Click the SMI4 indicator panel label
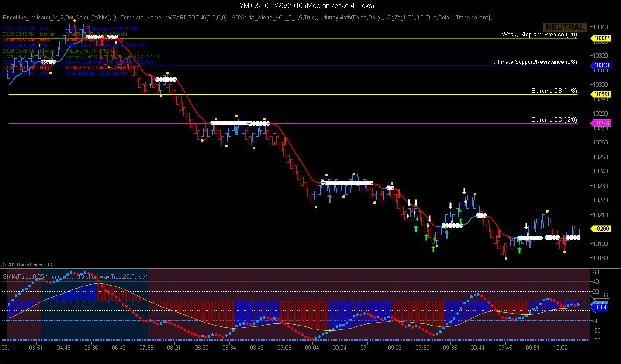621x364 pixels. click(x=75, y=276)
